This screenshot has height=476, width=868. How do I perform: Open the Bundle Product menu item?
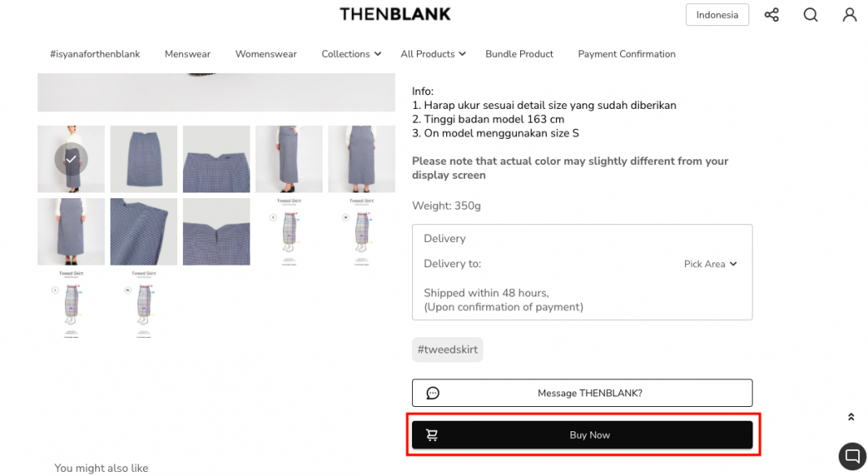click(x=519, y=54)
